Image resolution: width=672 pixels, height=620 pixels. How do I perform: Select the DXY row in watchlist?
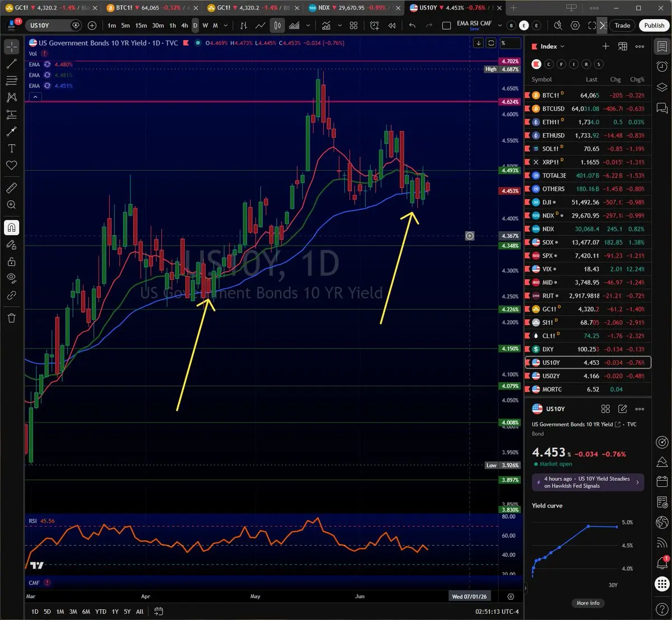pyautogui.click(x=588, y=349)
